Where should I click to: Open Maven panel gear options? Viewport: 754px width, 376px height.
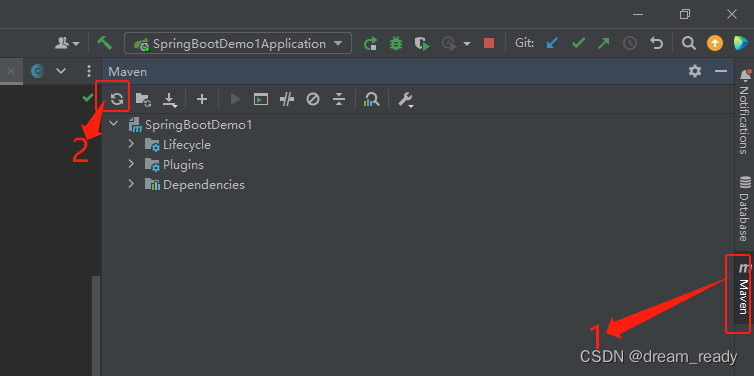[695, 72]
